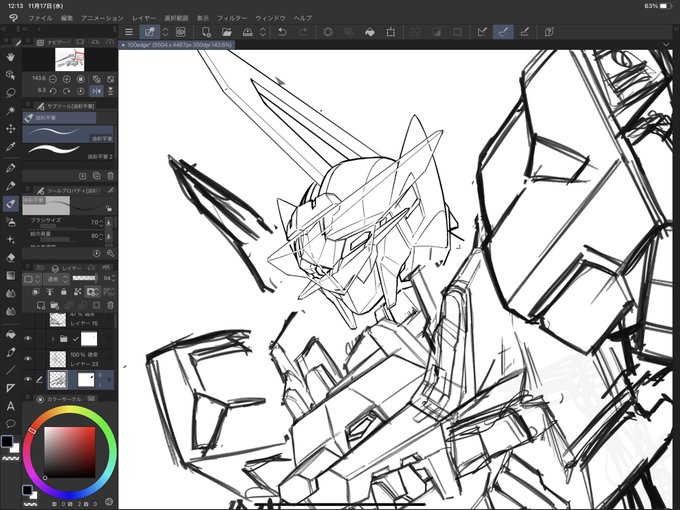Zoom in with navigator plus button
680x510 pixels.
pos(66,79)
